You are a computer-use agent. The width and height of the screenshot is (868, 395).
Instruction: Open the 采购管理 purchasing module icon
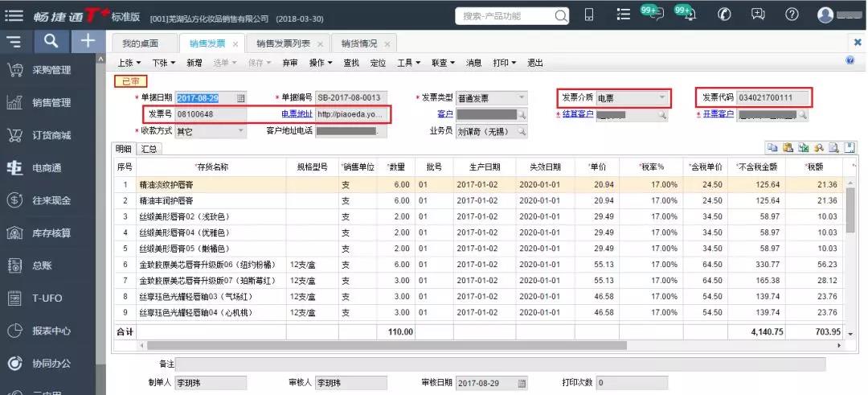point(14,70)
